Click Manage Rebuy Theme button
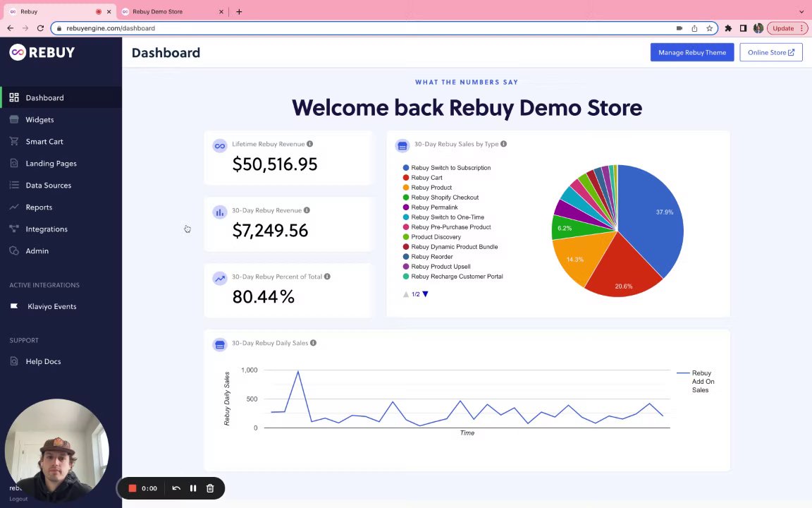The height and width of the screenshot is (508, 812). click(x=692, y=52)
